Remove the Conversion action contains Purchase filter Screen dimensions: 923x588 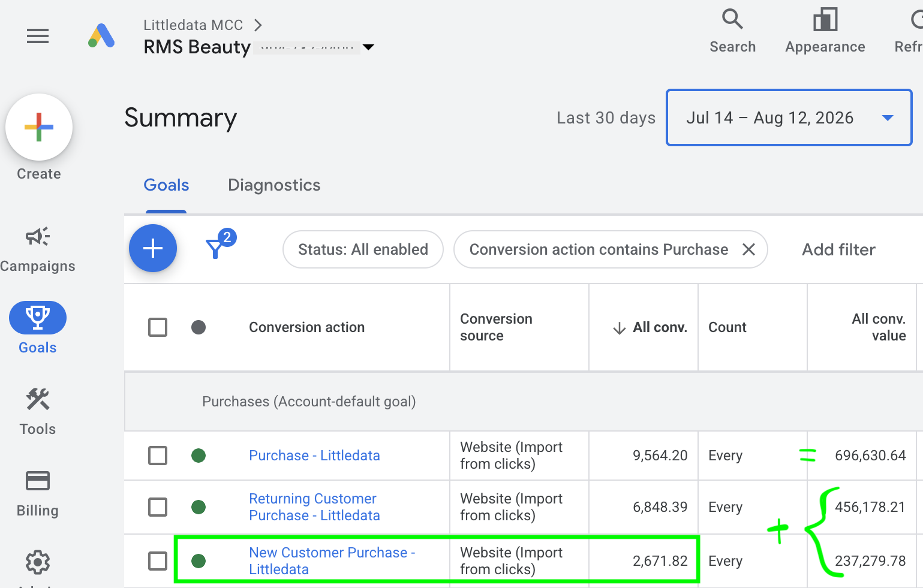748,249
